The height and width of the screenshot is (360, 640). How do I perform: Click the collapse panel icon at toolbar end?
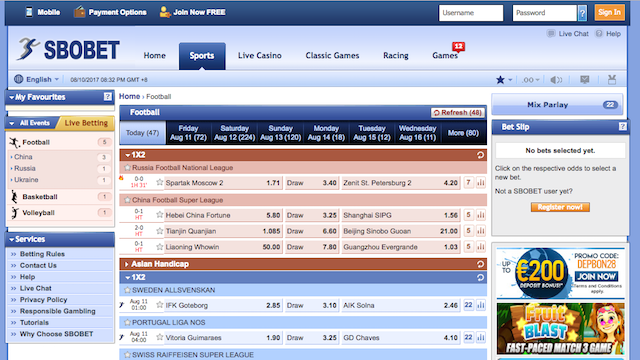(611, 80)
